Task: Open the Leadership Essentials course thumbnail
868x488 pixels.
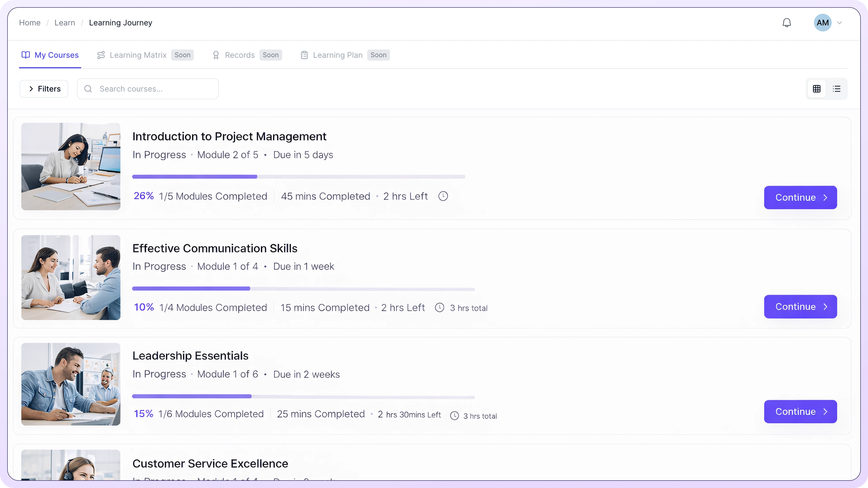Action: (71, 384)
